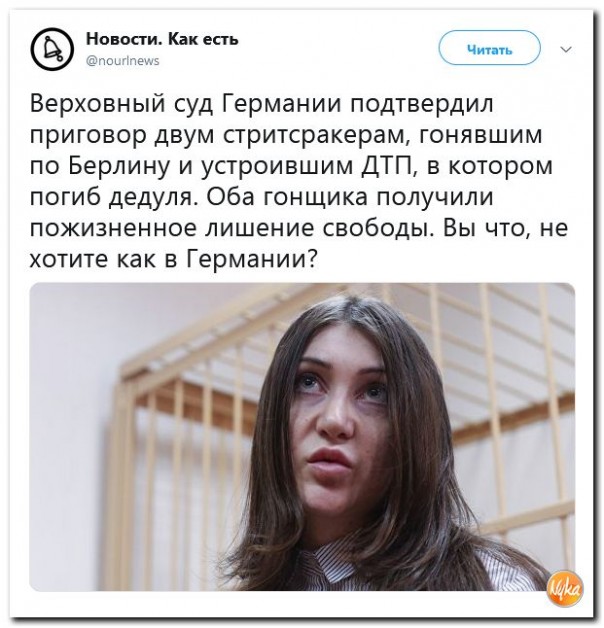
Task: Open the "Новости. Как есть" account name
Action: 162,39
